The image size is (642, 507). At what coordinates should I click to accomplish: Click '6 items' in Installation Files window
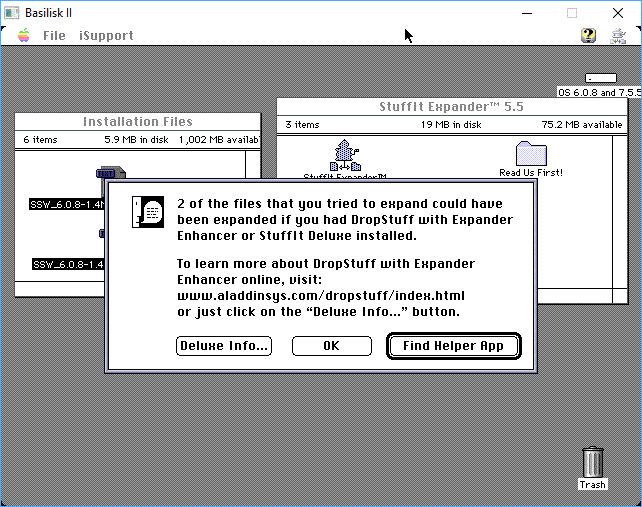click(40, 140)
